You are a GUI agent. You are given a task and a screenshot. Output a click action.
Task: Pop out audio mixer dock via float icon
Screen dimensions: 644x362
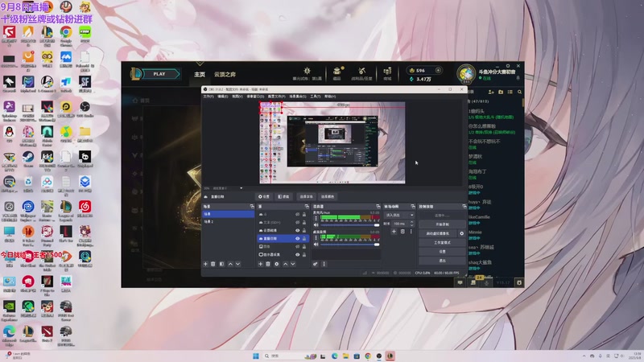(x=378, y=207)
